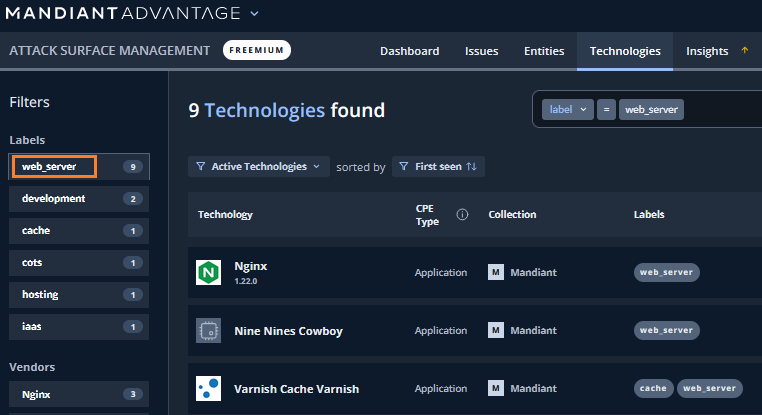Click the Varnish Cache logo icon
The height and width of the screenshot is (415, 762).
[x=208, y=388]
